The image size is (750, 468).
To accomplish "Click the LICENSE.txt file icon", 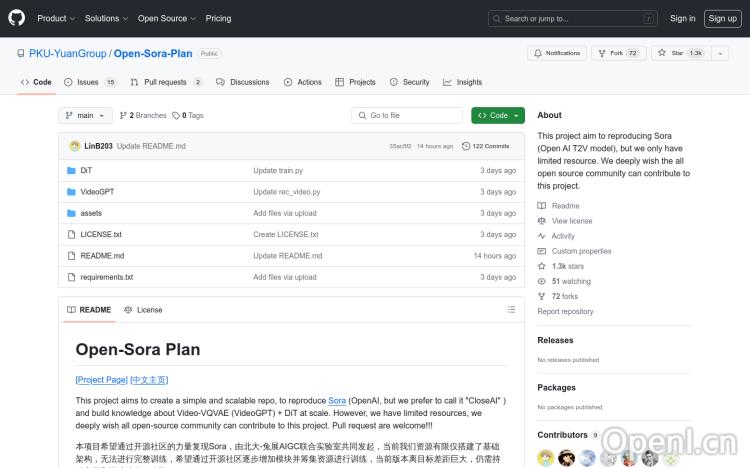I will 71,234.
